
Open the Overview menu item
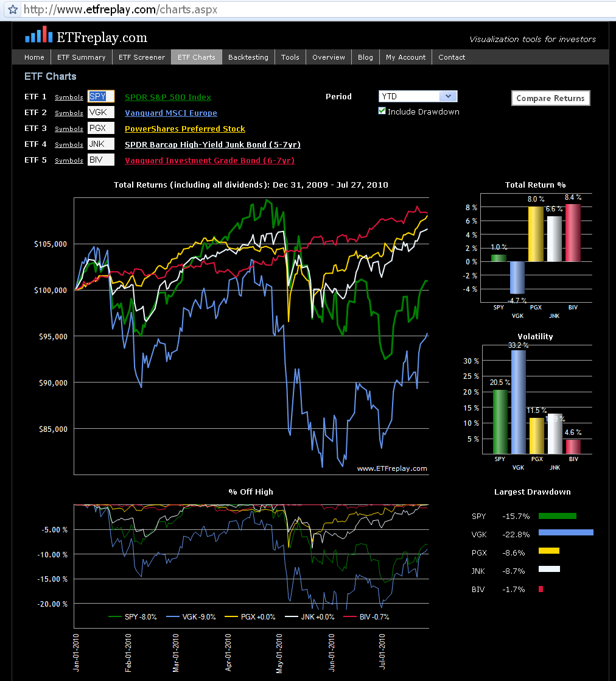[x=329, y=57]
